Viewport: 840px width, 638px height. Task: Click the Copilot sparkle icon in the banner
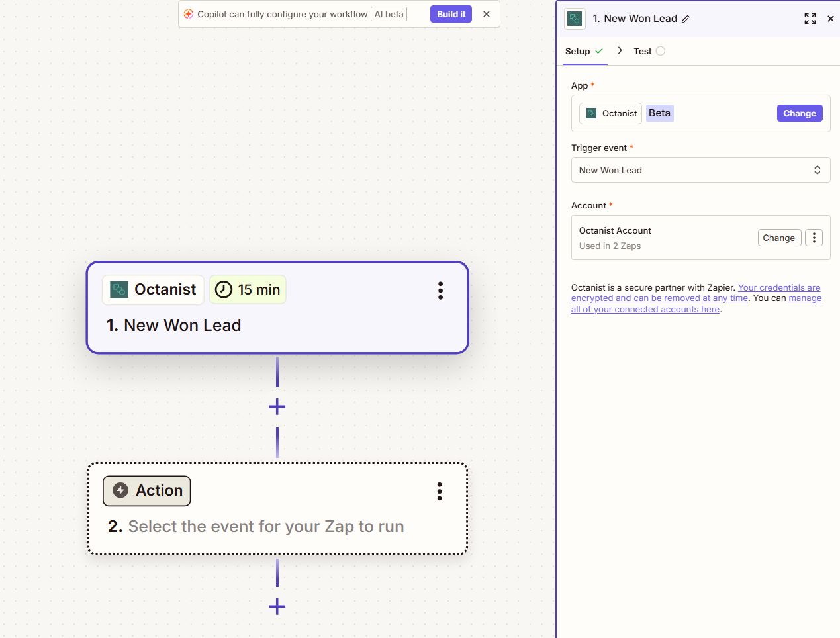(189, 13)
